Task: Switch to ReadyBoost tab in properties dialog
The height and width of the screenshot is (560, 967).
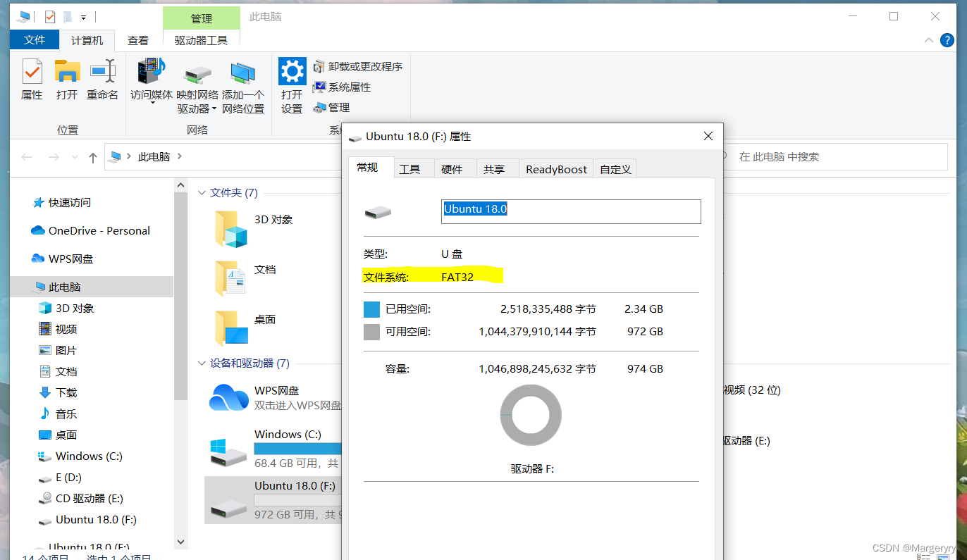Action: [556, 169]
